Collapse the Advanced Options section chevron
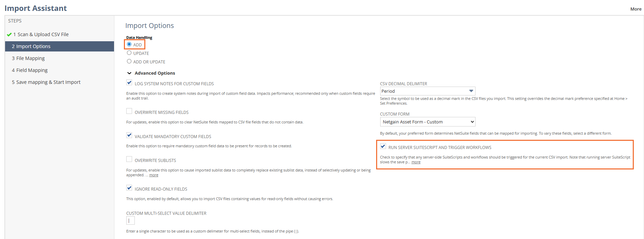 point(129,73)
